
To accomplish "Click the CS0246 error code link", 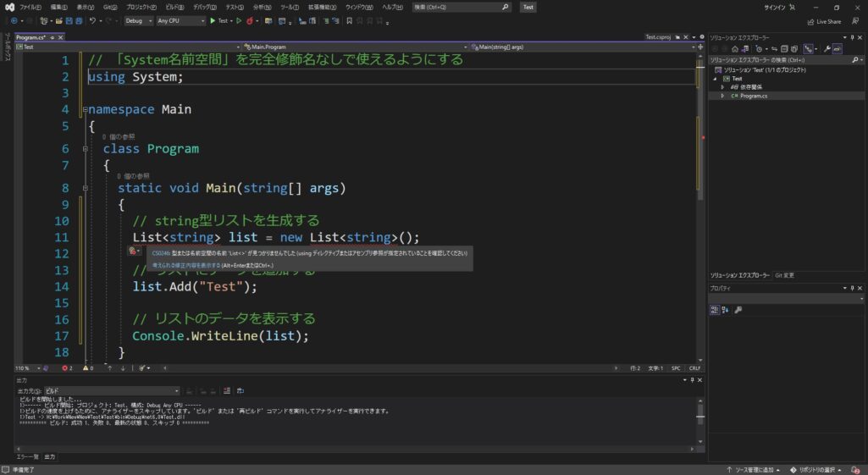I will point(161,253).
